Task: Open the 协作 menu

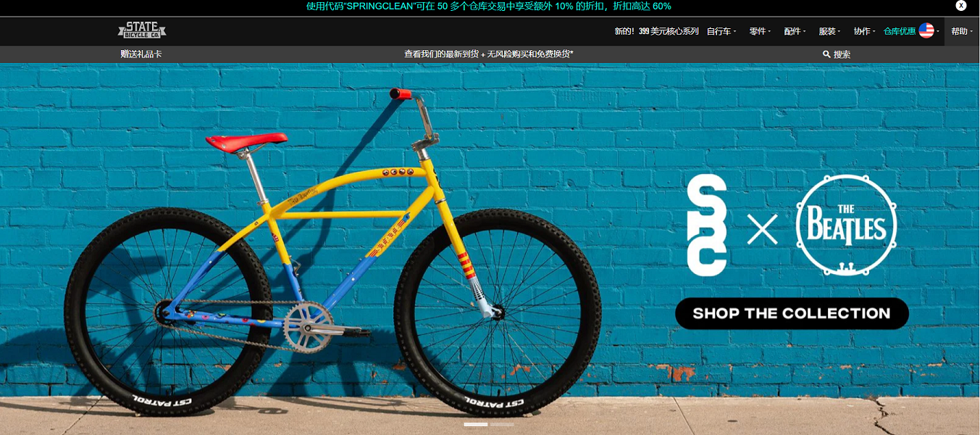Action: tap(864, 31)
